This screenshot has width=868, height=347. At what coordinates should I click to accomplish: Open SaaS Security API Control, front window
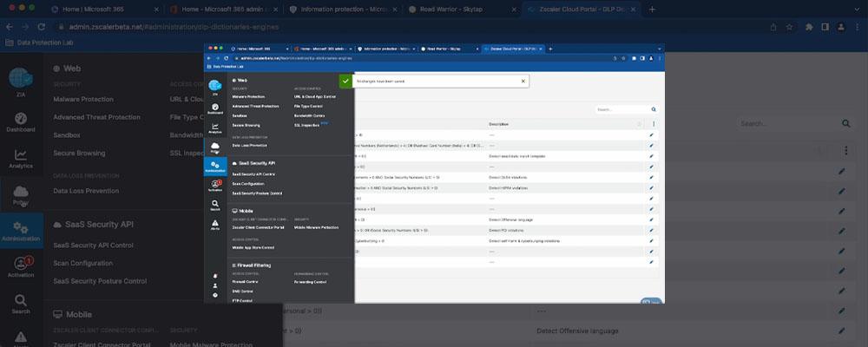coord(253,173)
